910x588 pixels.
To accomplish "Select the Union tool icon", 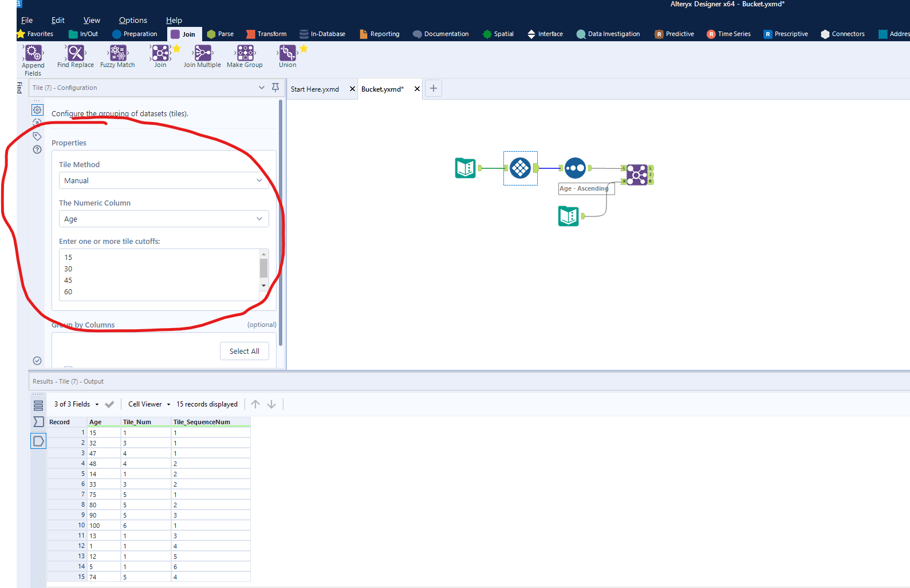I will pyautogui.click(x=287, y=53).
